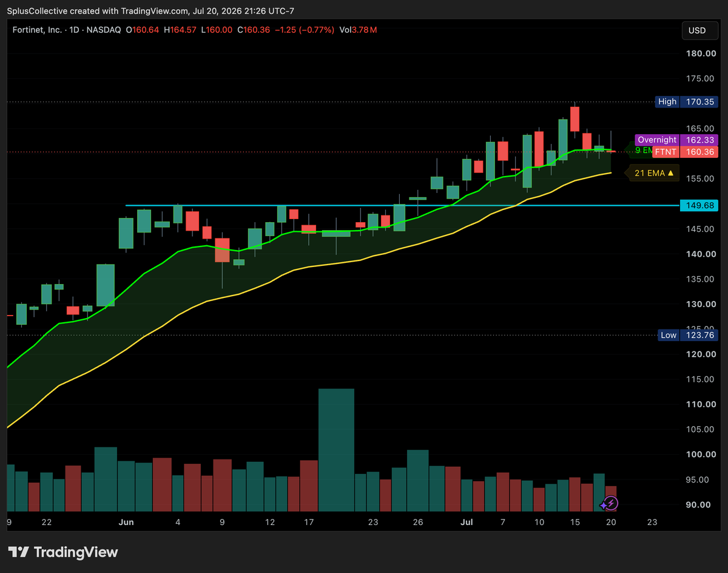Click the cyan 149.68 price label

pyautogui.click(x=699, y=206)
